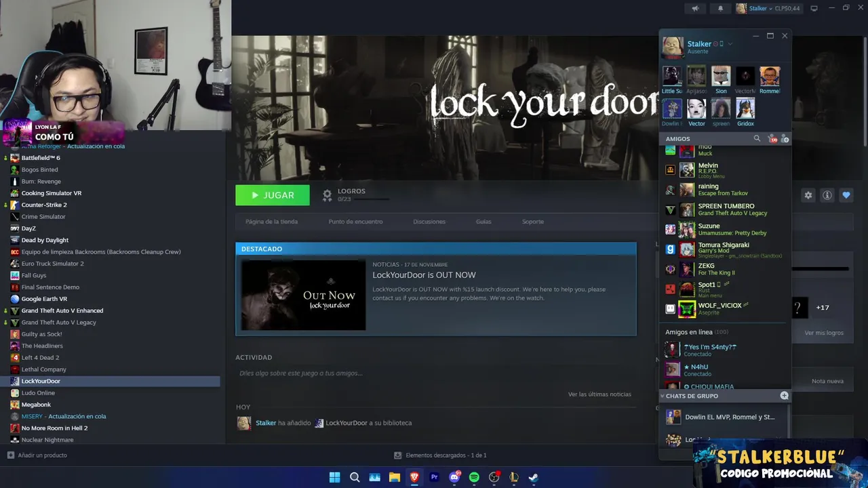Click +17 more achievements tile
The height and width of the screenshot is (488, 868).
coord(823,308)
